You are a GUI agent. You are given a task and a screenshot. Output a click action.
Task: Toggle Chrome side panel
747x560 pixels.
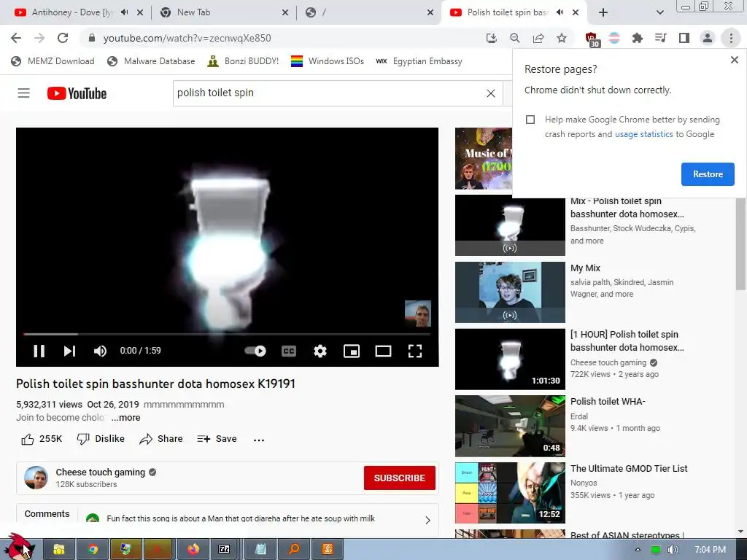[x=684, y=38]
